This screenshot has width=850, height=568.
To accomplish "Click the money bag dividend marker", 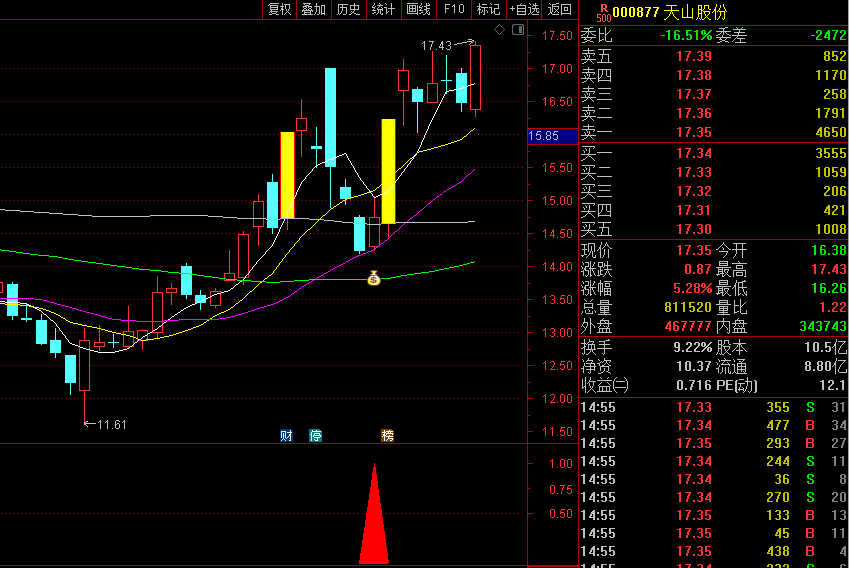I will [x=374, y=277].
